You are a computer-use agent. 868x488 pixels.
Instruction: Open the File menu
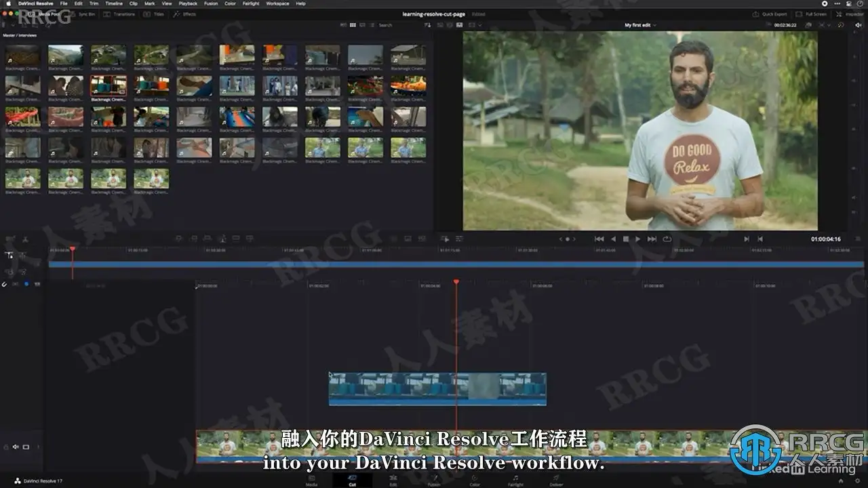pos(63,3)
